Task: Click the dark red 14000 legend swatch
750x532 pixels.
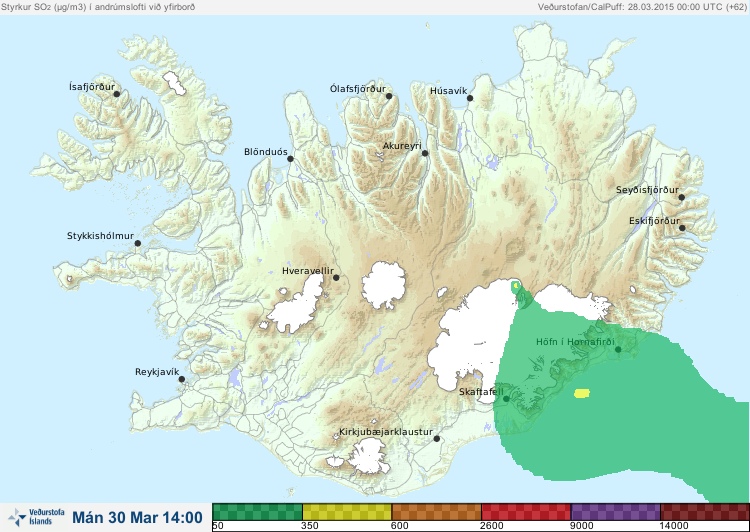Action: pos(705,512)
